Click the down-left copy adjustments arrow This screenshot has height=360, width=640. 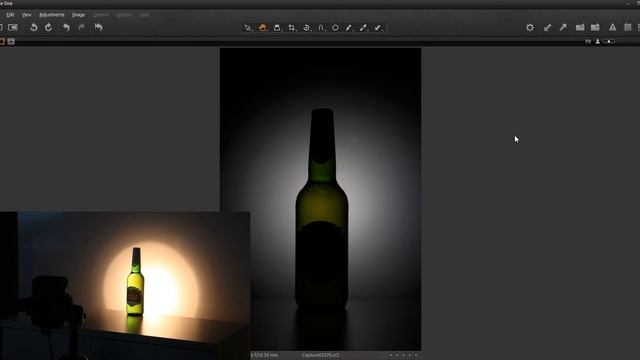point(547,27)
